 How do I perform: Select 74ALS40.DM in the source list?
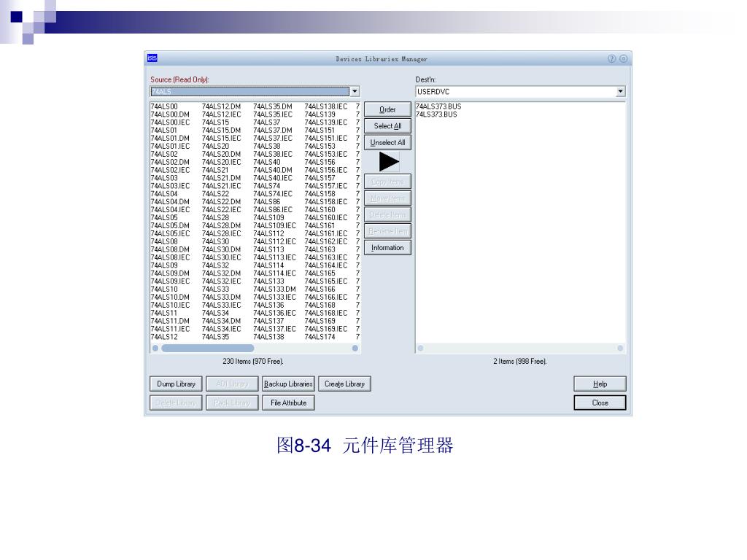(x=273, y=170)
